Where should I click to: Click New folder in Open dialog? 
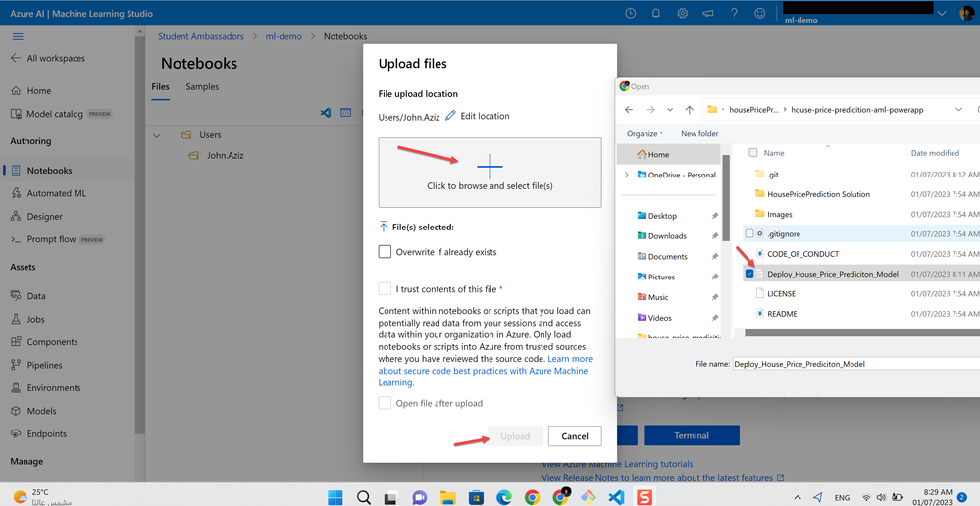pyautogui.click(x=699, y=133)
